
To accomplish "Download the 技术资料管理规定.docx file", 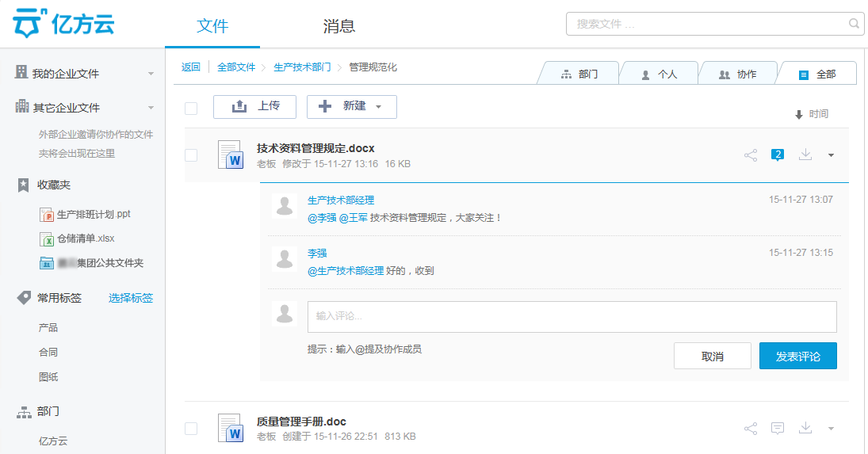I will [805, 155].
